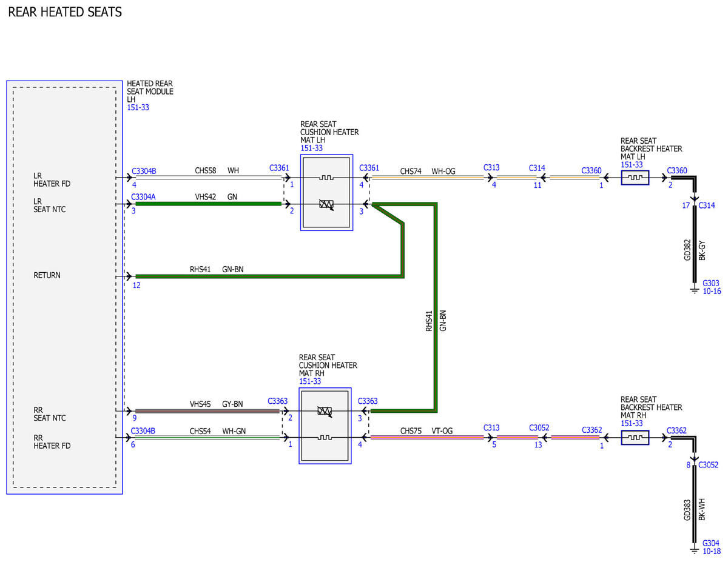
Task: Open the 151-33 link under Heated Rear Seat Module LH
Action: coord(138,108)
